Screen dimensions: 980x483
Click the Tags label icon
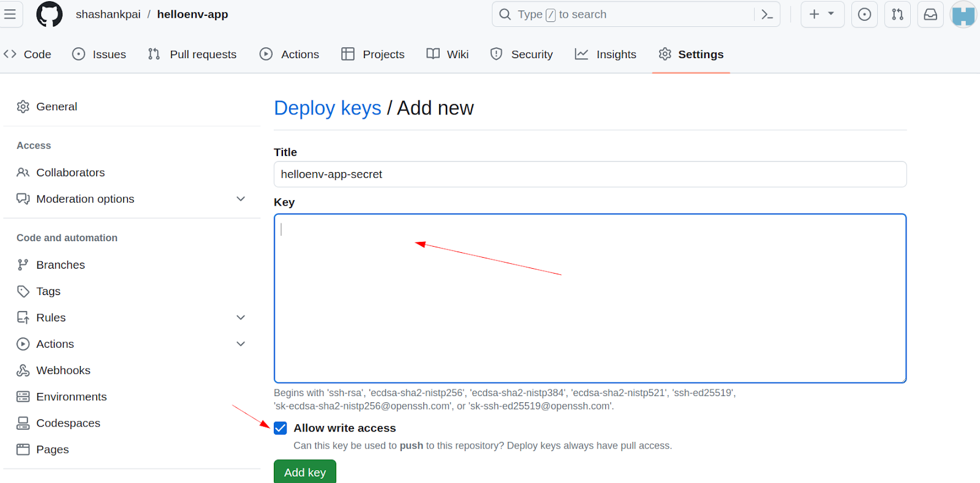point(23,291)
